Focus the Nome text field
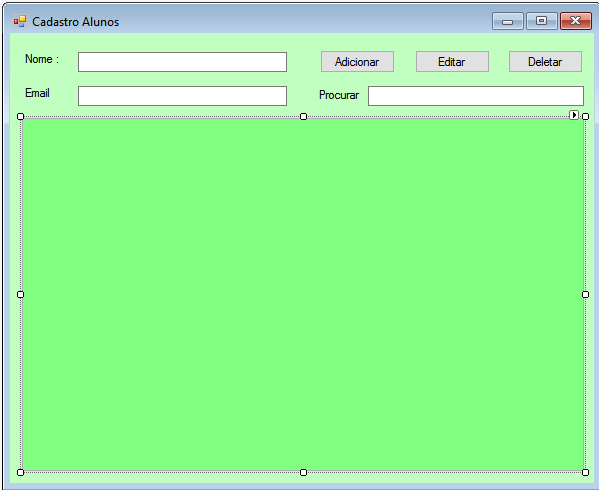This screenshot has width=599, height=490. [182, 62]
